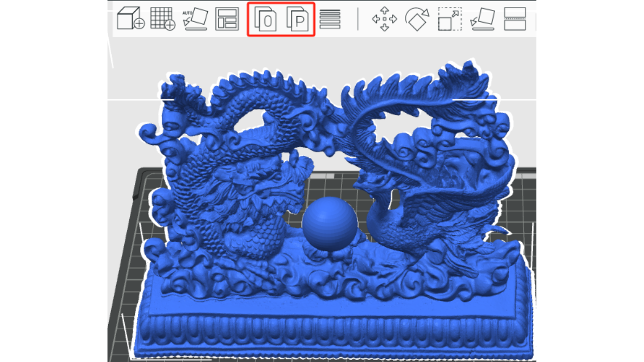
Task: Choose the Scale tool
Action: (x=449, y=19)
